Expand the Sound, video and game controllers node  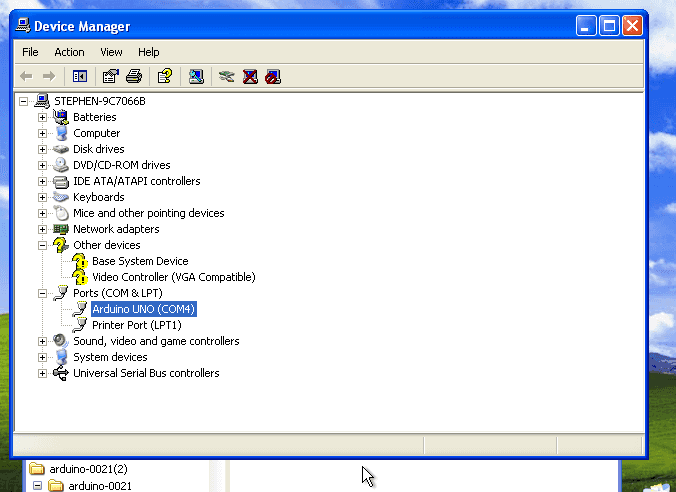42,342
